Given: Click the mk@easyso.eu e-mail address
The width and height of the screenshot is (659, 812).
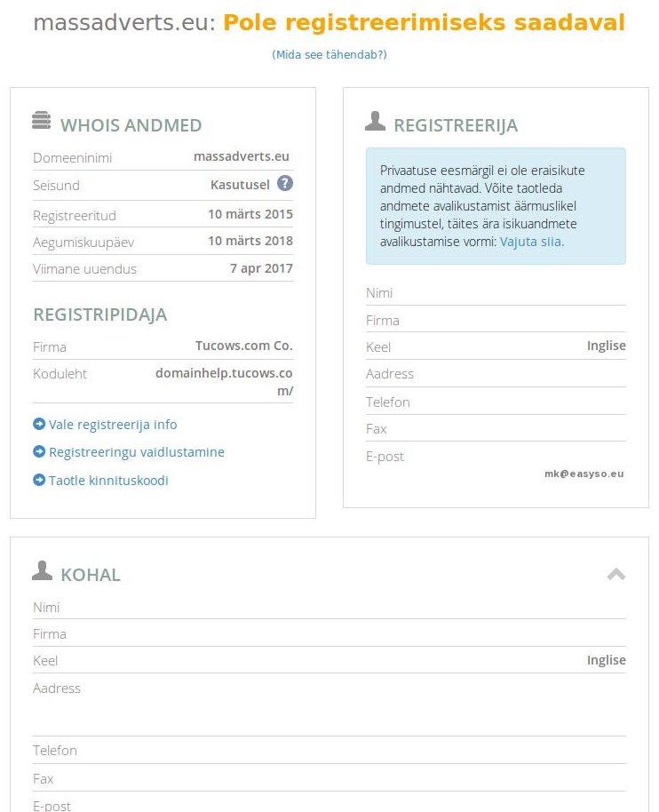Looking at the screenshot, I should pyautogui.click(x=584, y=474).
